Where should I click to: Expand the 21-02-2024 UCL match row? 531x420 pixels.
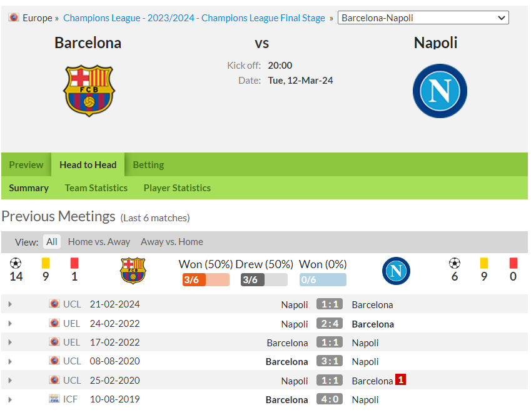[10, 304]
